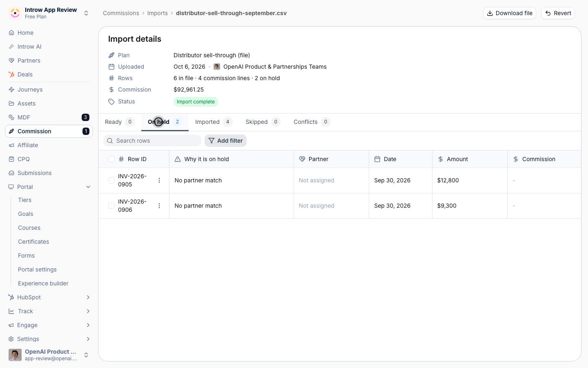Image resolution: width=588 pixels, height=368 pixels.
Task: Click the Introw app logo
Action: tap(15, 13)
